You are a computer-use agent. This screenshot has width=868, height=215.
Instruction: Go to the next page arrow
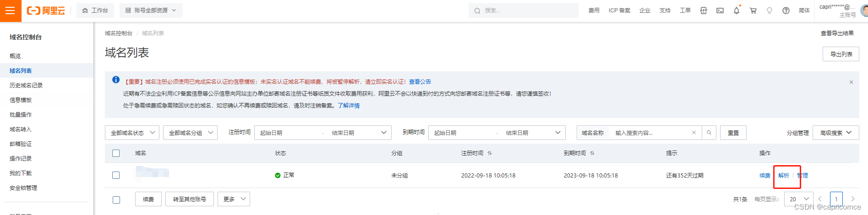[853, 199]
